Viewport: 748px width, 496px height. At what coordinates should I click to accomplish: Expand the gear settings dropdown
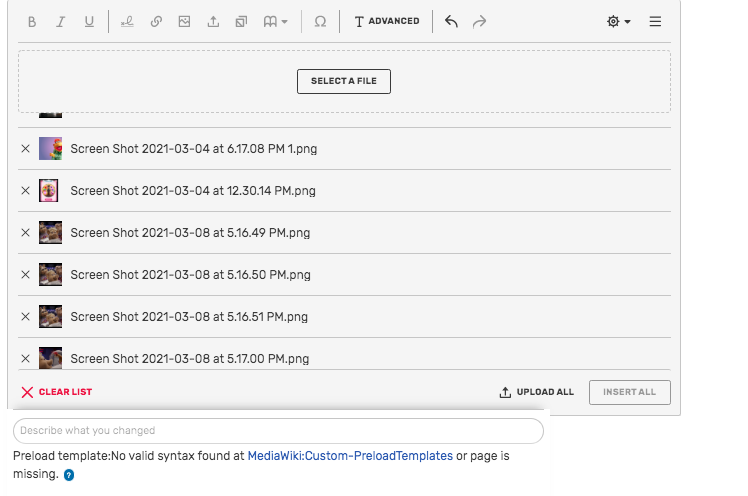pyautogui.click(x=619, y=21)
